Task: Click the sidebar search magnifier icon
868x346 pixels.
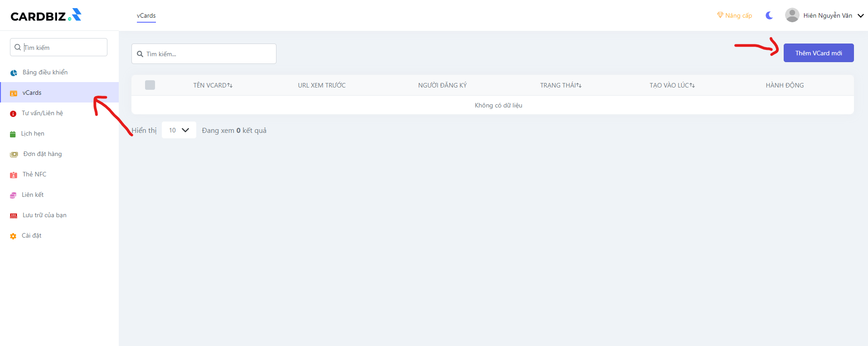Action: [x=18, y=47]
